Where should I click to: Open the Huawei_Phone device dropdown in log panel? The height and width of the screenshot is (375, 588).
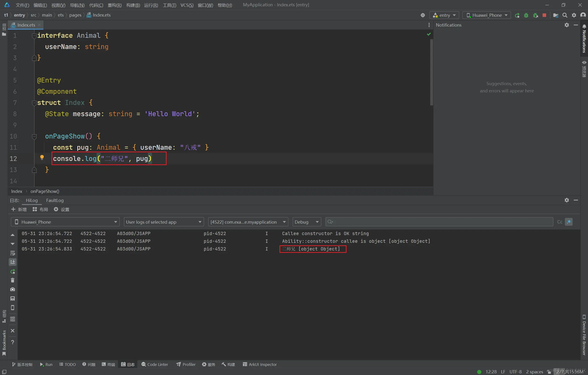[65, 222]
